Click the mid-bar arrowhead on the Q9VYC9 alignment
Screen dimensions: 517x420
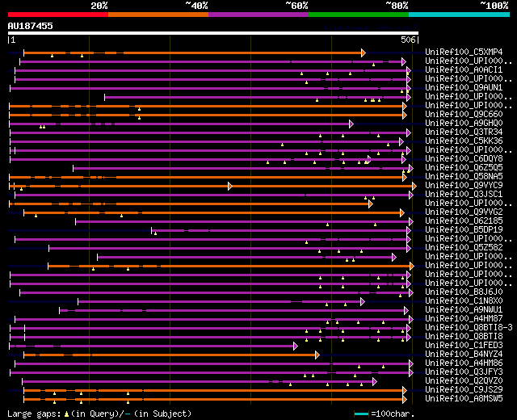pyautogui.click(x=230, y=187)
